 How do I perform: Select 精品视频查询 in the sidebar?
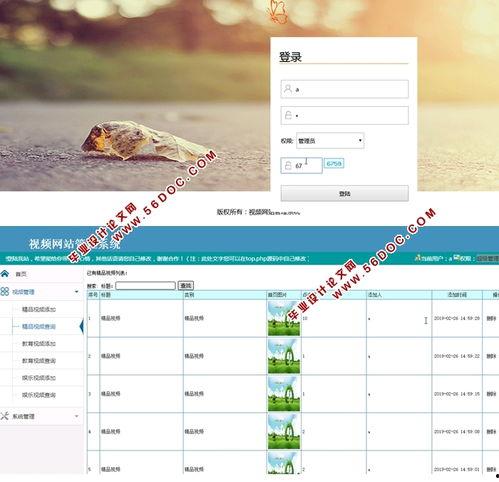pos(39,326)
